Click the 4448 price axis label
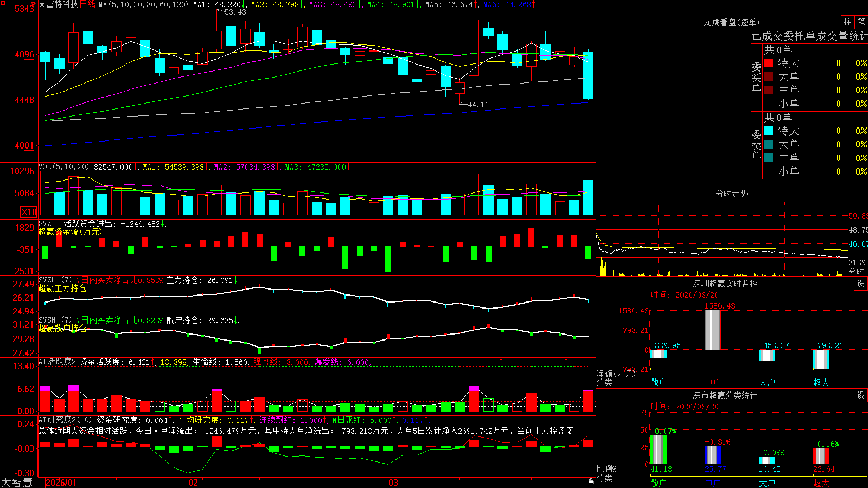This screenshot has height=488, width=868. click(25, 100)
